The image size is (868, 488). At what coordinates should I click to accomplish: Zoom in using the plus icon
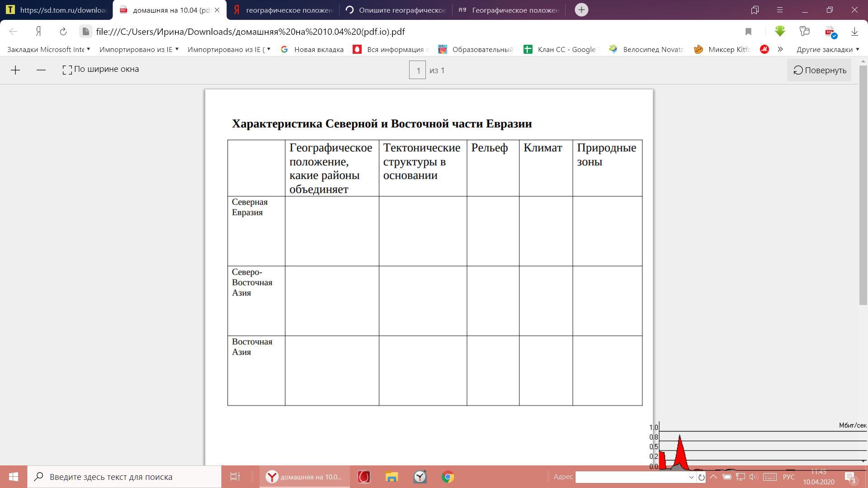(x=15, y=70)
